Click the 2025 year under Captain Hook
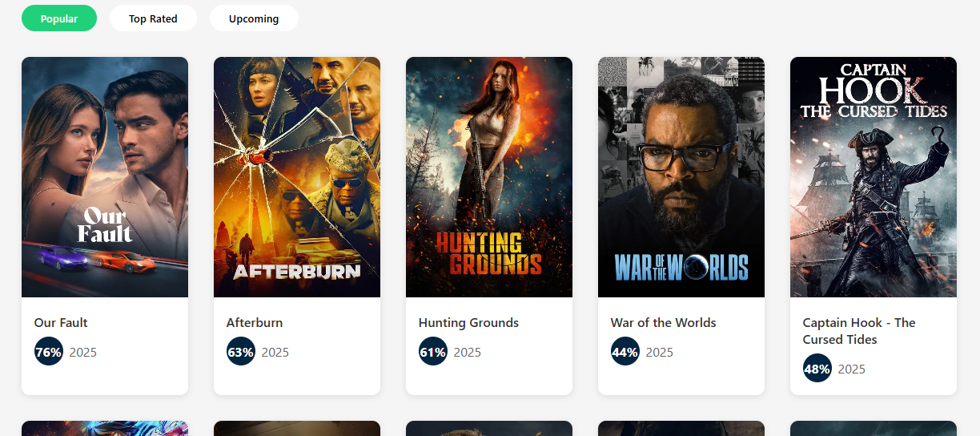This screenshot has height=436, width=980. [852, 369]
